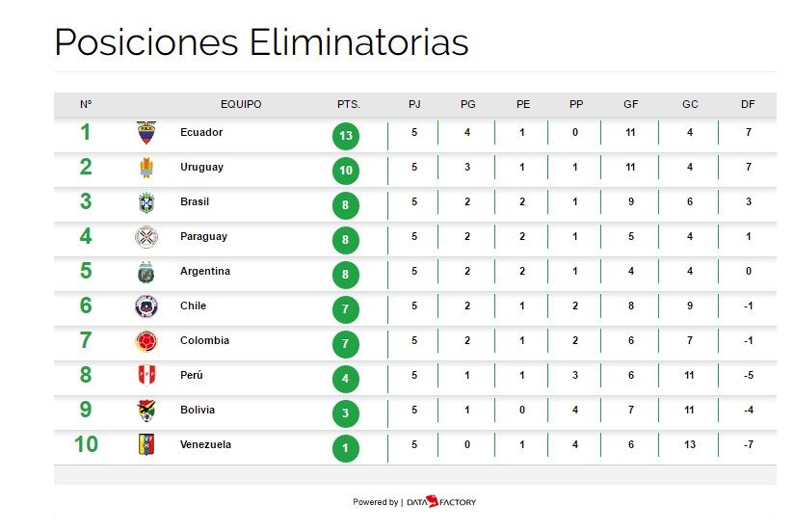Click the Perú team crest icon
The width and height of the screenshot is (794, 532).
pyautogui.click(x=146, y=376)
